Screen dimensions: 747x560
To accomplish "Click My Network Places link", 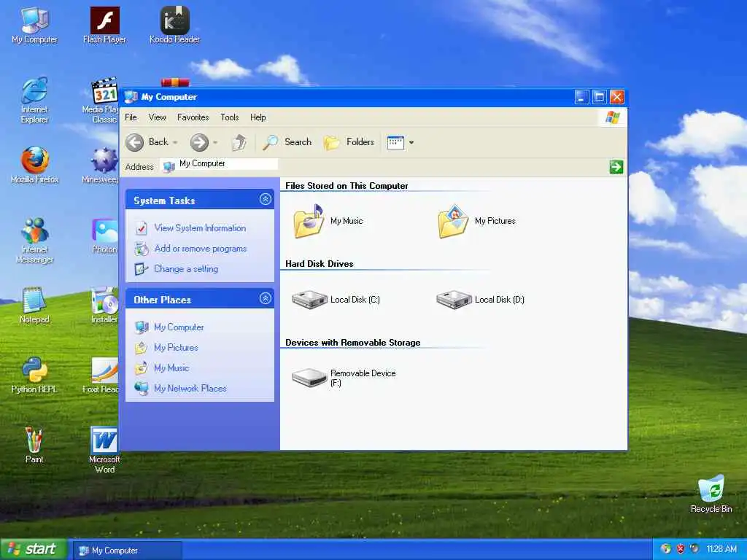I will [x=190, y=389].
